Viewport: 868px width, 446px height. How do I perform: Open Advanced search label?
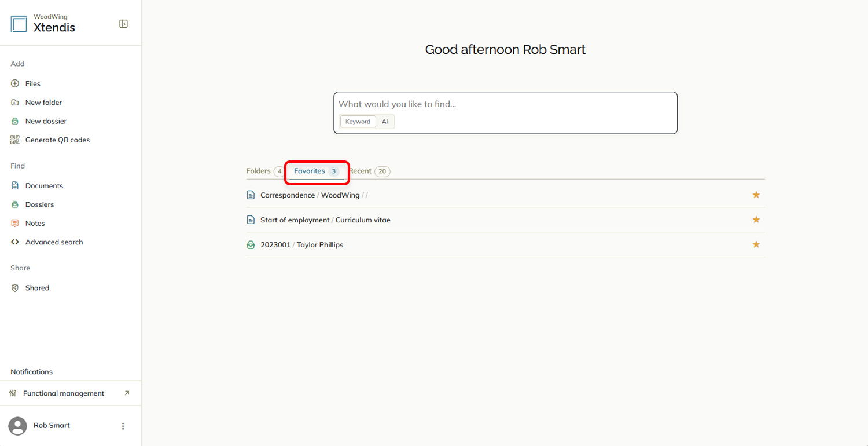(54, 242)
